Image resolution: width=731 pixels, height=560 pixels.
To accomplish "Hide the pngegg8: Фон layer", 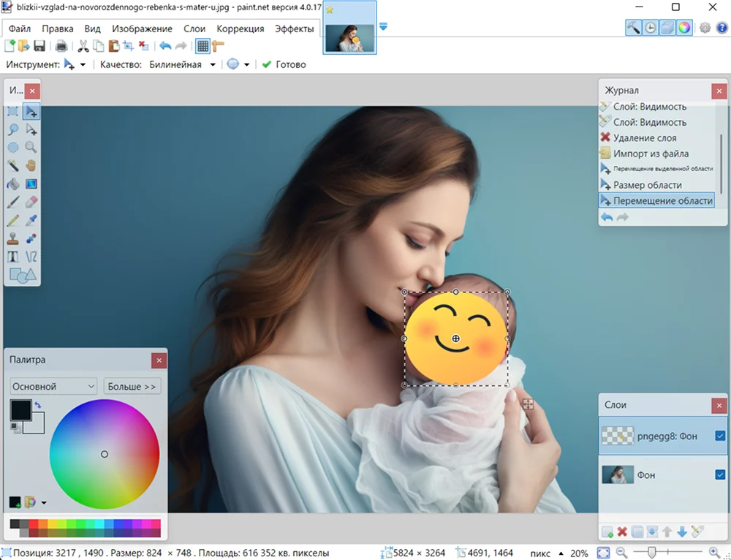I will (720, 436).
